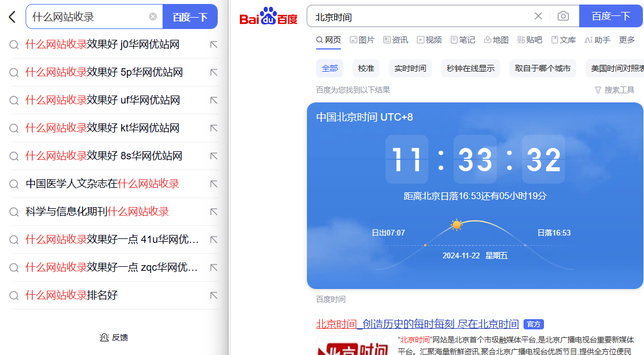Viewport: 644px width, 355px height.
Task: Click the 中国北京时间 UTC+8 heading
Action: coord(364,117)
